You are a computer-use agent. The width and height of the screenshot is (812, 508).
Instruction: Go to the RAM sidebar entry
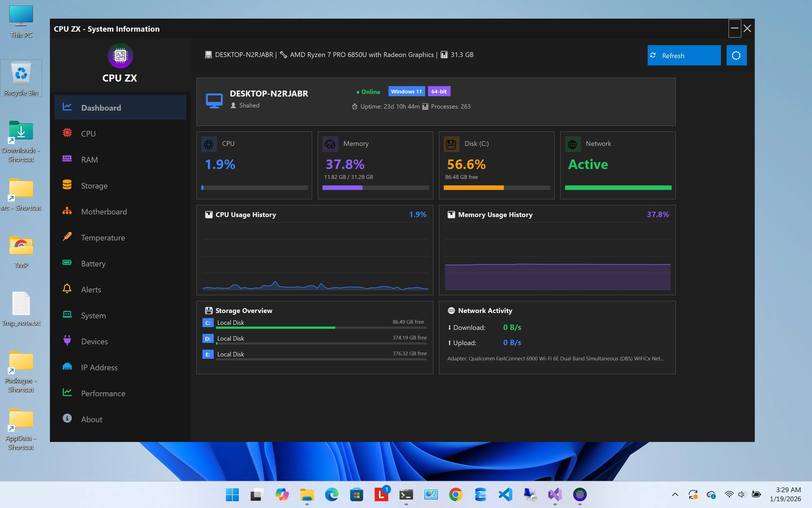pos(120,159)
